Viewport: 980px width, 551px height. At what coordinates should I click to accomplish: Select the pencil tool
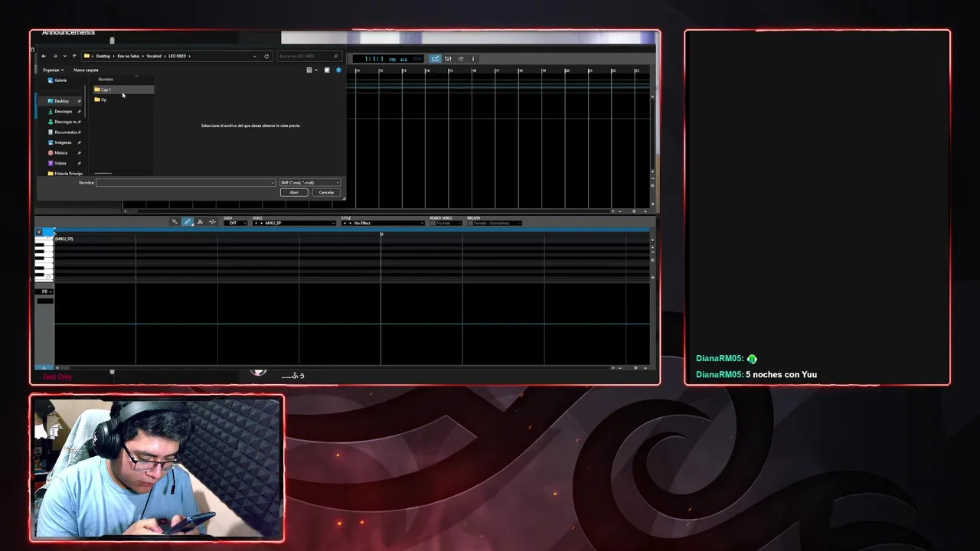(x=188, y=222)
